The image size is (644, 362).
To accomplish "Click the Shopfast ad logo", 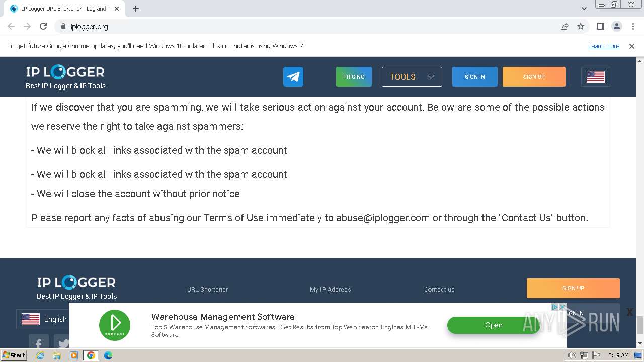I will 115,325.
